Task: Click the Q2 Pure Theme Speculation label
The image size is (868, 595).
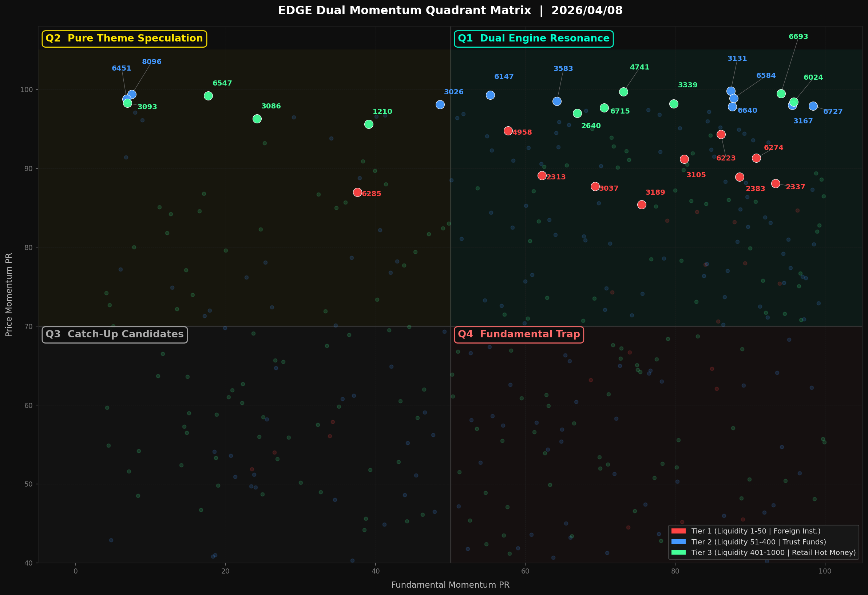Action: pyautogui.click(x=124, y=39)
